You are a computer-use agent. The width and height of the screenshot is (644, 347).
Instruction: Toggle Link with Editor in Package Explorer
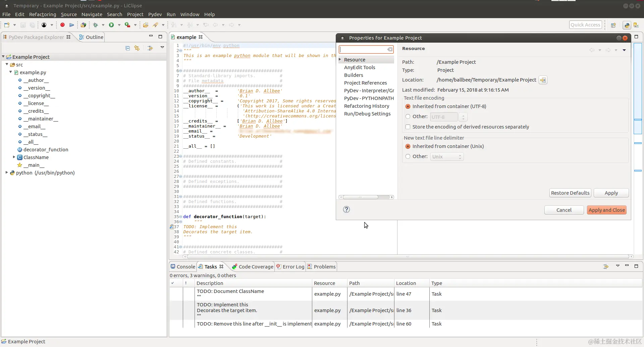coord(137,48)
